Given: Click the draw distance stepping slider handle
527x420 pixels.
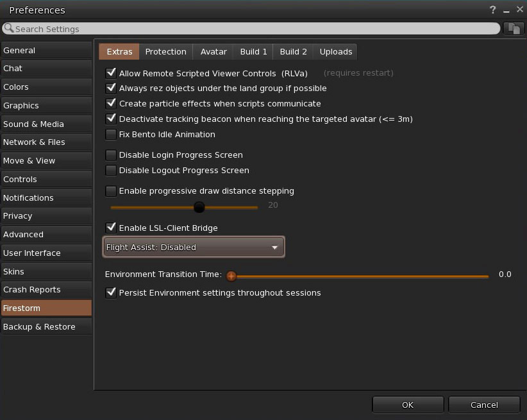Looking at the screenshot, I should coord(199,207).
